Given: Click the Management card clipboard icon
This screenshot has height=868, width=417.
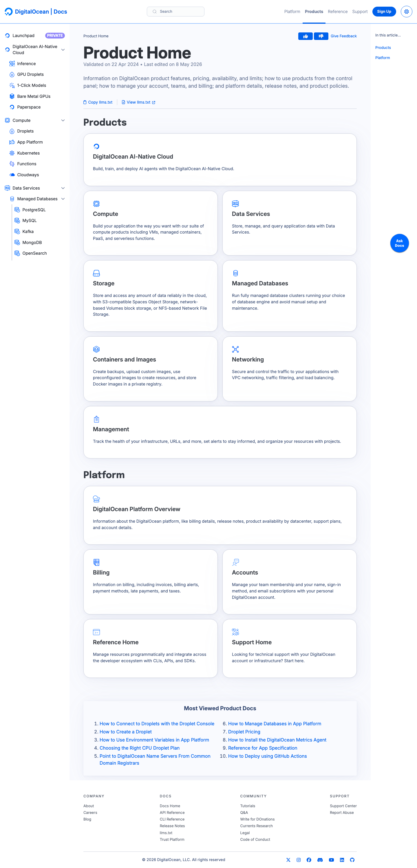Looking at the screenshot, I should pos(96,419).
